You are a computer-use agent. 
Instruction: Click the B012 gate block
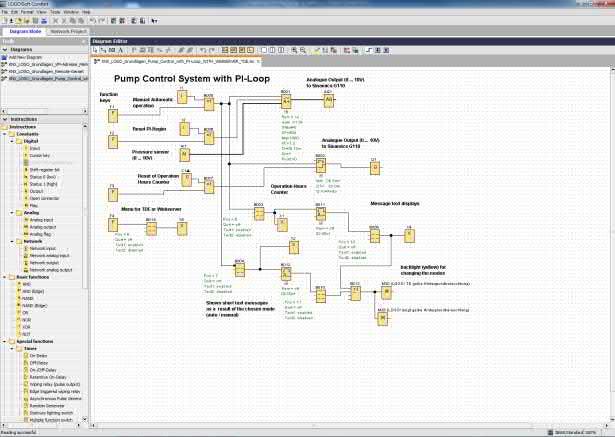355,293
